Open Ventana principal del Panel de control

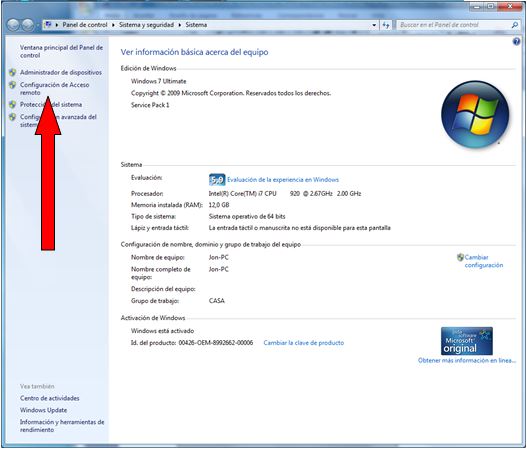(61, 51)
